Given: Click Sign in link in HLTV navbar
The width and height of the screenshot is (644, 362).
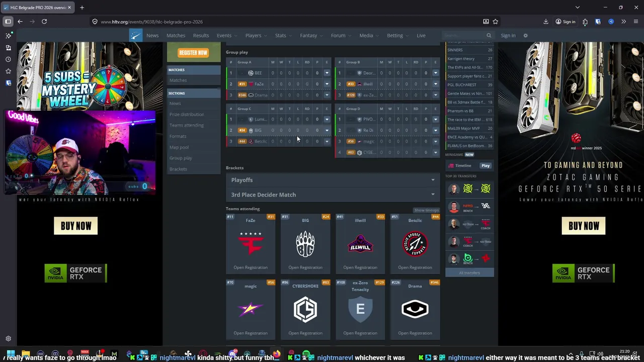Looking at the screenshot, I should click(508, 35).
